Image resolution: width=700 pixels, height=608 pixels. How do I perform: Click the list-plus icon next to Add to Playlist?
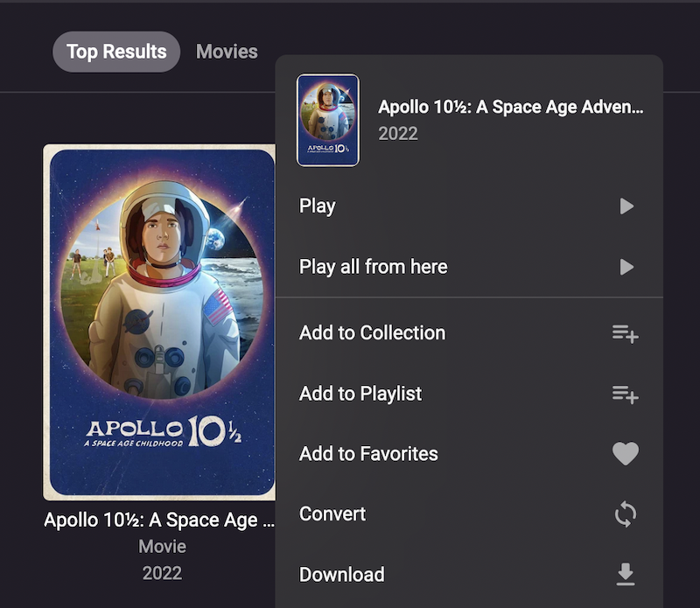tap(625, 395)
